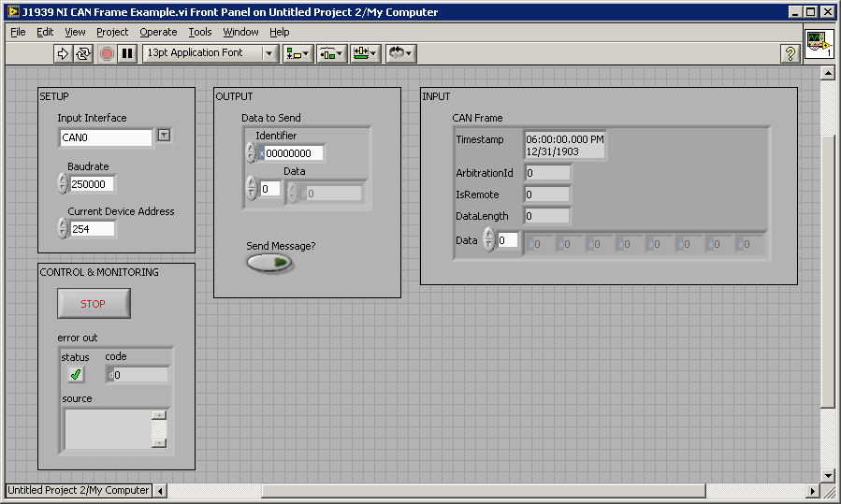Click the error out status indicator
The width and height of the screenshot is (841, 504).
76,374
